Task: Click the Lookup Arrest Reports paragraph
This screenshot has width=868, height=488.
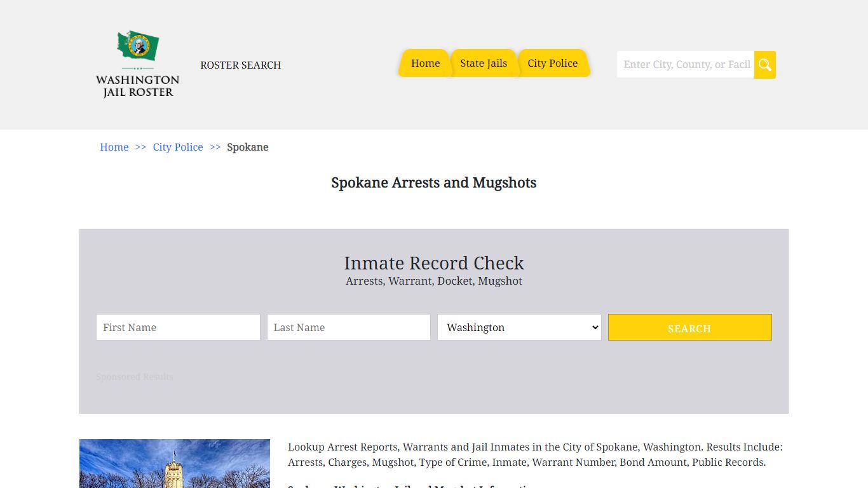Action: (536, 454)
